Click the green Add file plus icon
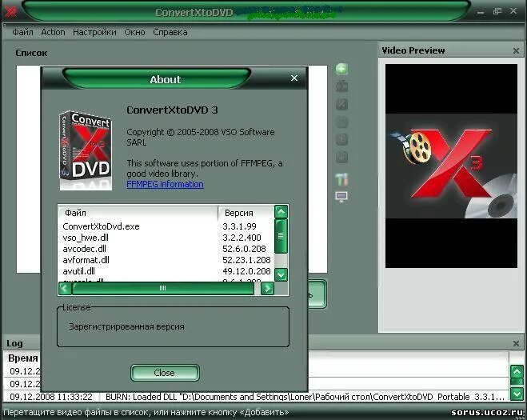The height and width of the screenshot is (420, 527). click(341, 70)
